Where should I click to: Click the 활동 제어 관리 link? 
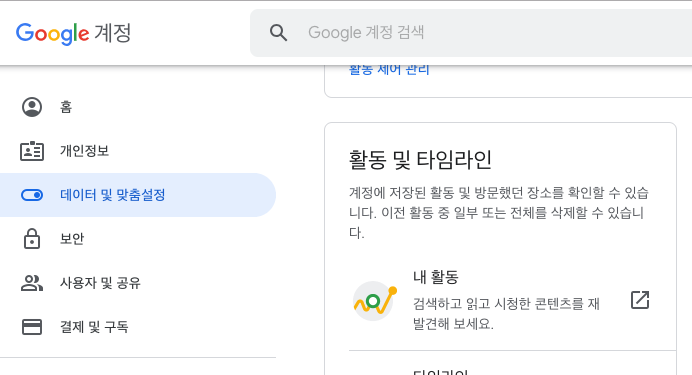coord(389,70)
